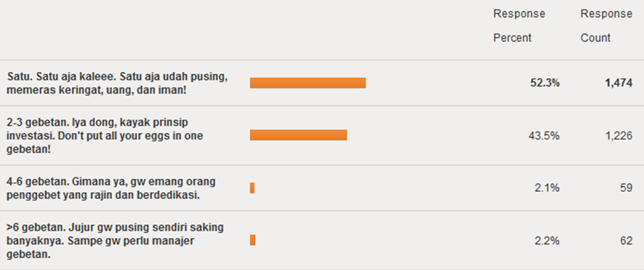
Task: Click the small orange bar for '>6 gebetan'
Action: tap(252, 240)
